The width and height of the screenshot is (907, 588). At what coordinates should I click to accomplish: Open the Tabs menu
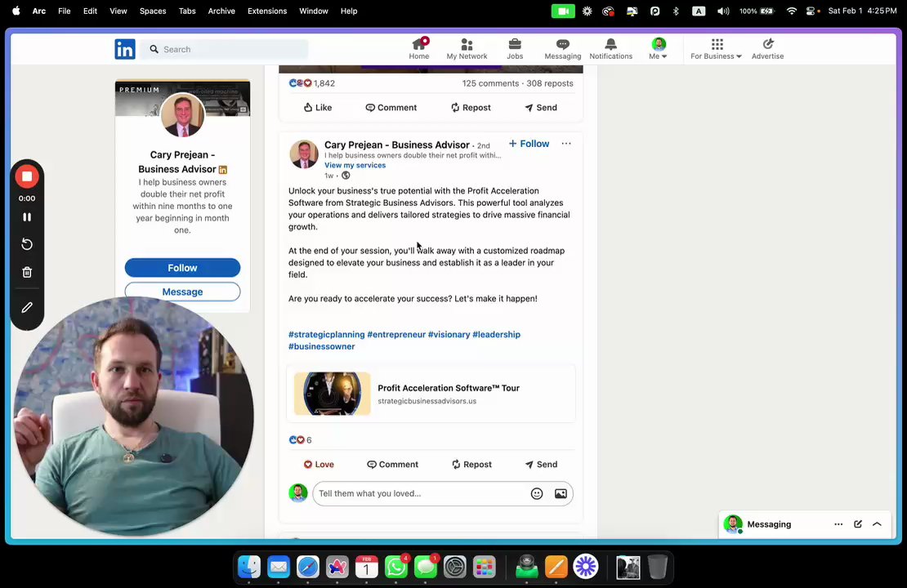[x=187, y=11]
